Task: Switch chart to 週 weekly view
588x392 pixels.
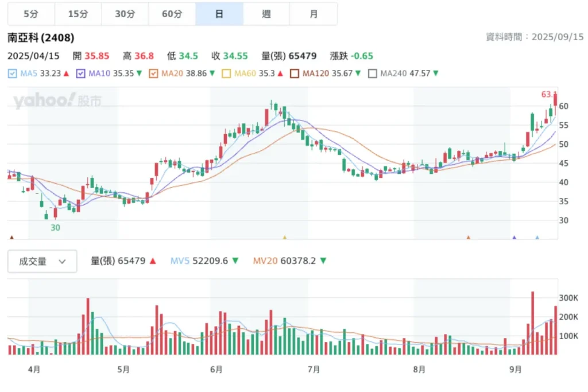Action: [x=266, y=14]
